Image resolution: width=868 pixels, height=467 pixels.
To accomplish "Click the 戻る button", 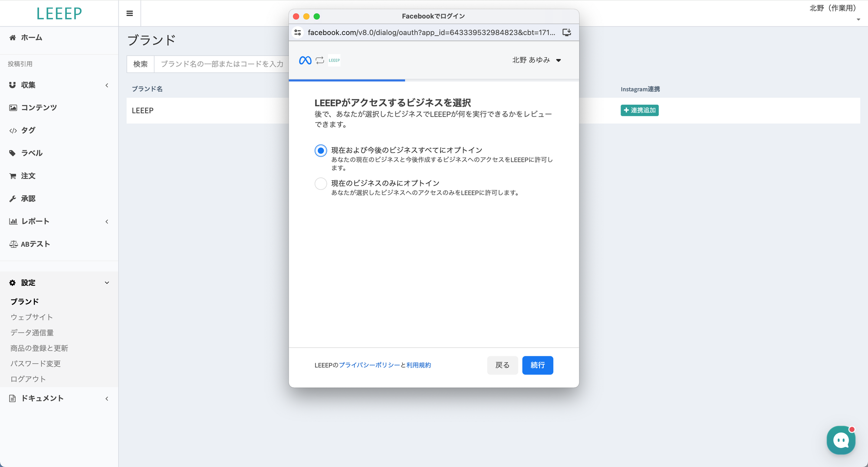I will (503, 365).
